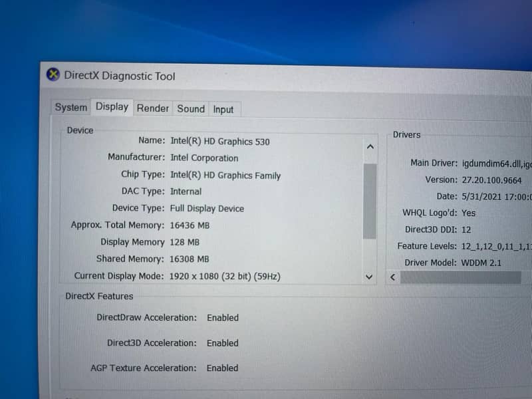Viewport: 532px width, 399px height.
Task: Select the Display tab
Action: 112,107
